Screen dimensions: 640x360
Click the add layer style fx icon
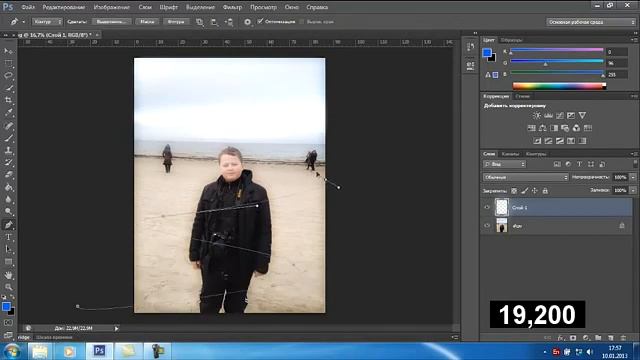coord(561,338)
